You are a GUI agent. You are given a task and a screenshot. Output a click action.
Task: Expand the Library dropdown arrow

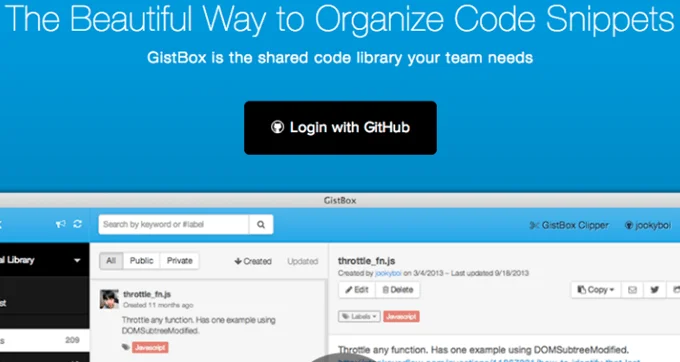point(77,261)
